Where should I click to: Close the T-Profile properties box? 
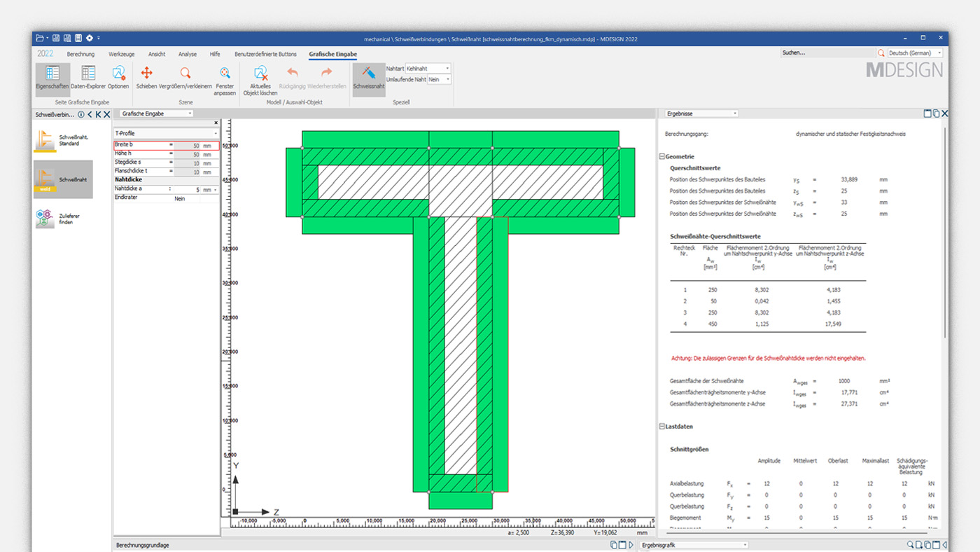click(216, 123)
